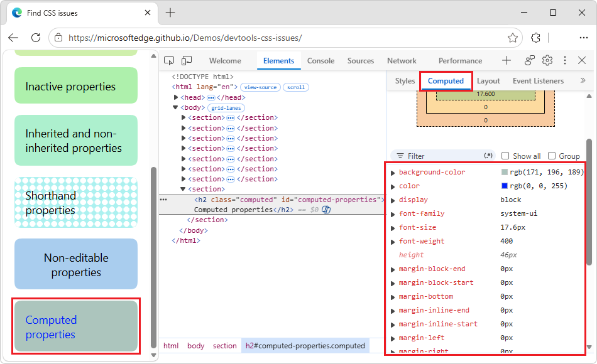Collapse the body element node
Viewport: 597px width, 364px height.
[x=175, y=108]
